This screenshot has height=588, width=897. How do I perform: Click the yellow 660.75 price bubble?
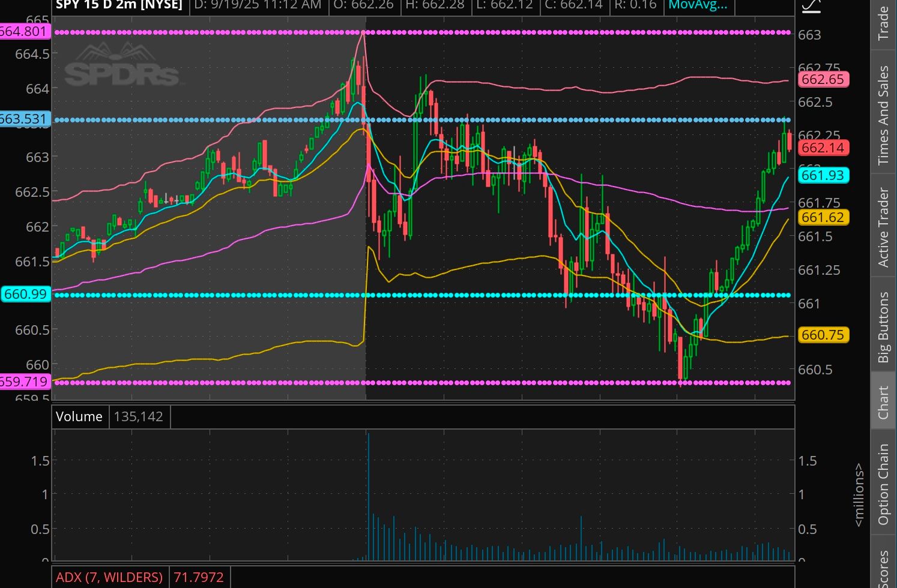pyautogui.click(x=823, y=335)
